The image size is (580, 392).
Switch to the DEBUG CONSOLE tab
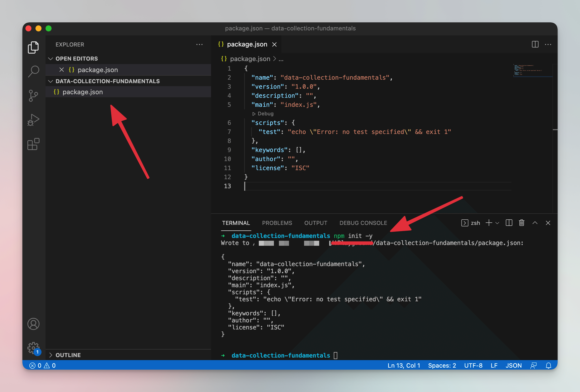click(363, 223)
